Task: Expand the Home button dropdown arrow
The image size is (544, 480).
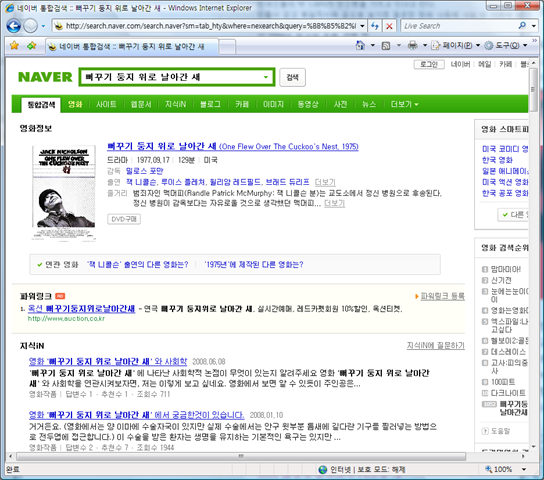Action: pos(373,45)
